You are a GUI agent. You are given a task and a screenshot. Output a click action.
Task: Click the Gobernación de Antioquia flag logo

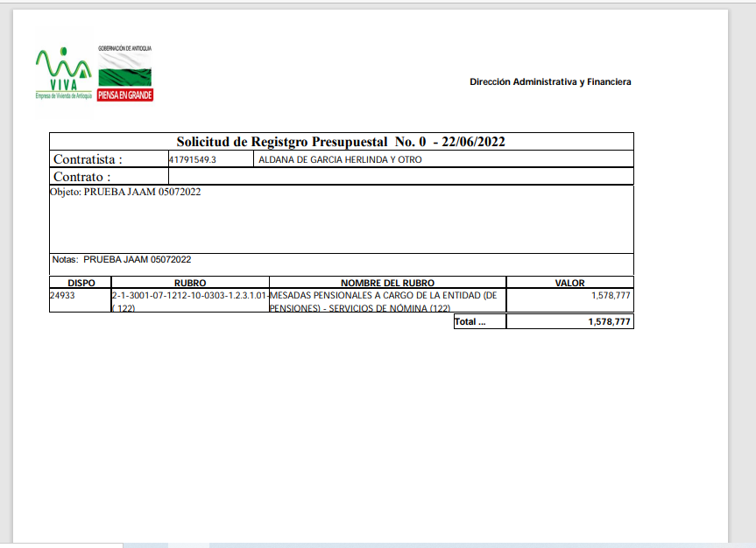point(125,74)
